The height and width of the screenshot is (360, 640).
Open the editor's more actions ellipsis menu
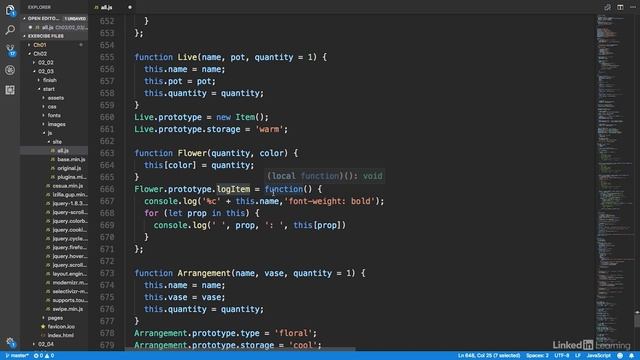click(x=633, y=7)
